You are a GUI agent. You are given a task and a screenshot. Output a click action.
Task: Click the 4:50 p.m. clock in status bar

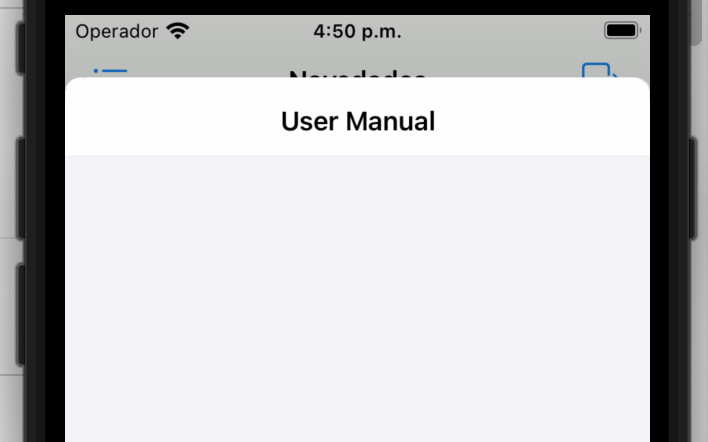357,31
